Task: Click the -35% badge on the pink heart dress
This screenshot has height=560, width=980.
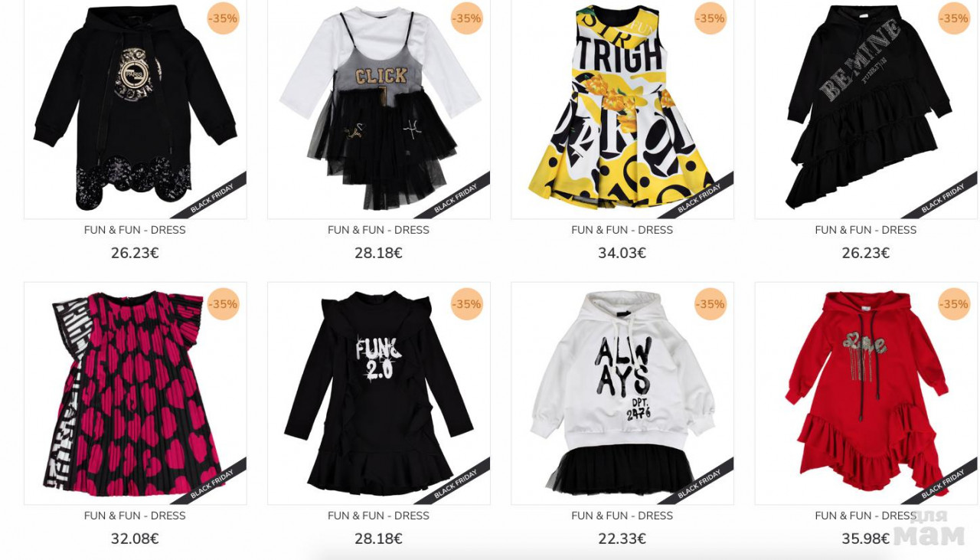Action: (223, 304)
